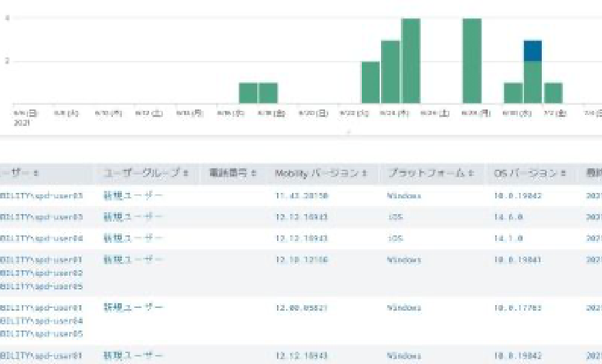Click the tall green bar at 6/28
This screenshot has width=602, height=364.
(472, 62)
